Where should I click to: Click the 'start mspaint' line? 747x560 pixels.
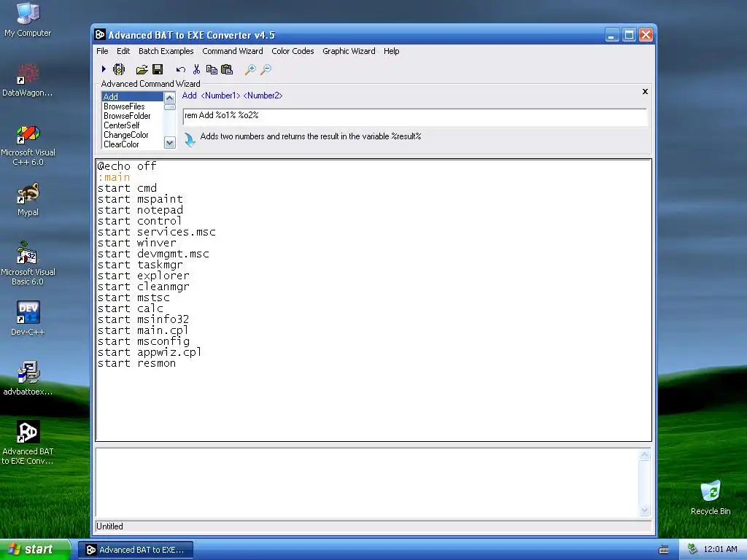coord(140,199)
